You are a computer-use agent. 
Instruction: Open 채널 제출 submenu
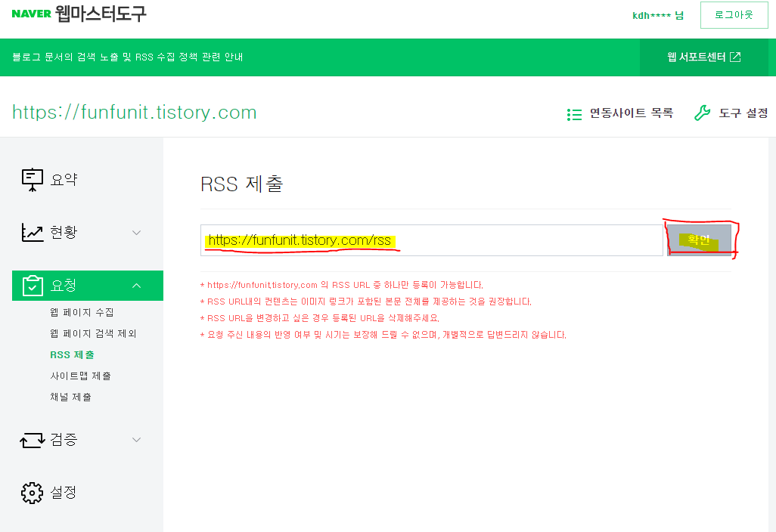coord(70,397)
